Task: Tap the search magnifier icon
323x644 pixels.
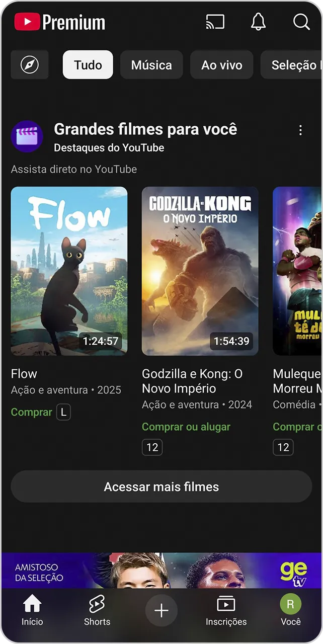Action: 301,22
